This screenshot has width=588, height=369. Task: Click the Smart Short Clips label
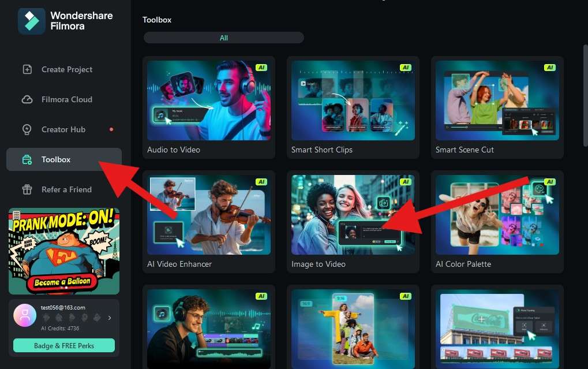[x=322, y=150]
